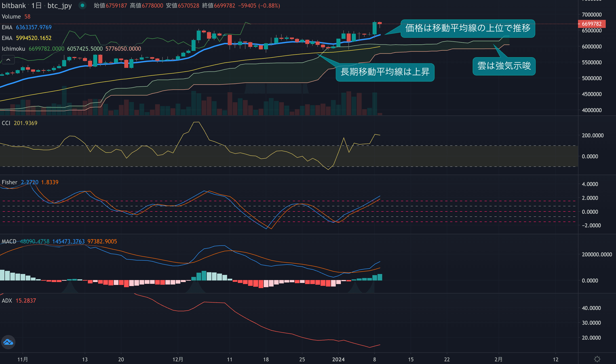
Task: Click the 7000000 level on price scale
Action: (x=591, y=15)
